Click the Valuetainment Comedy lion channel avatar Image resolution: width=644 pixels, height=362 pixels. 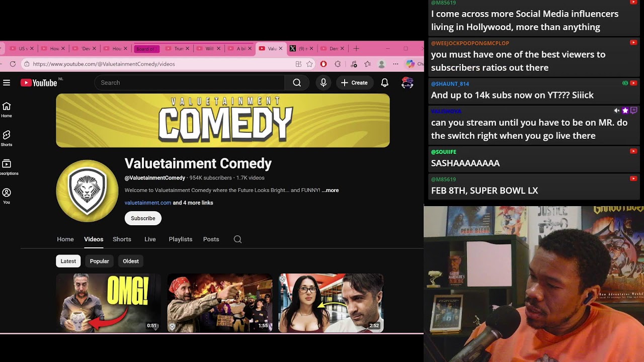click(x=87, y=191)
